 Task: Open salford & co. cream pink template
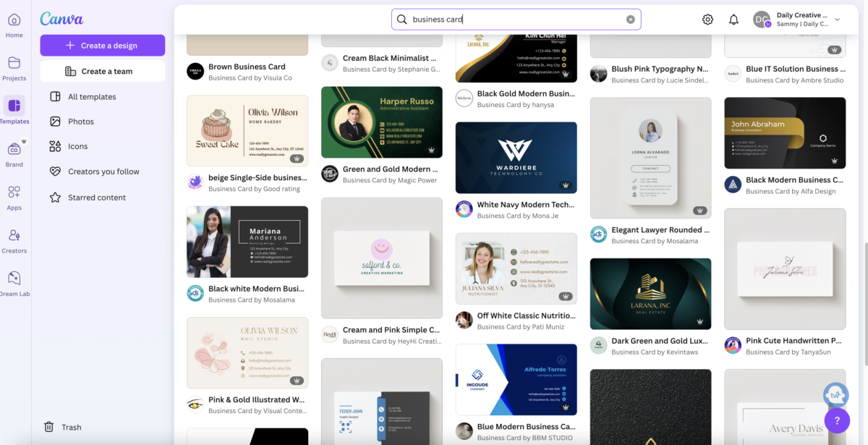pos(382,258)
